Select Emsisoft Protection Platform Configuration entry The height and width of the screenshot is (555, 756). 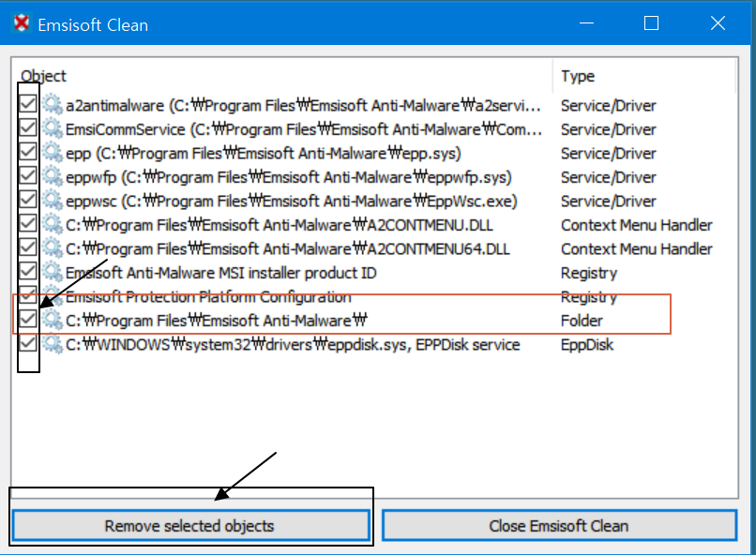click(208, 297)
